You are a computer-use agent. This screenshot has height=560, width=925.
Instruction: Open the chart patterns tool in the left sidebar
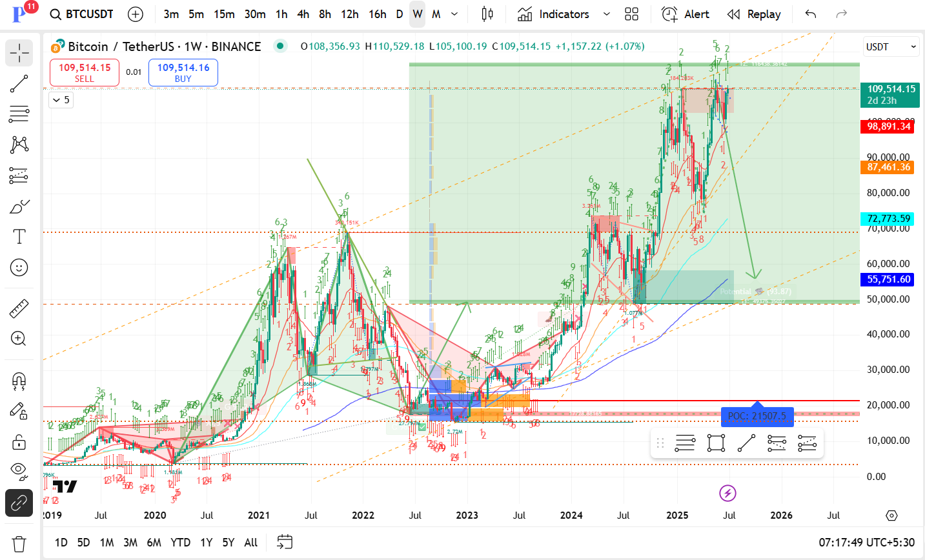(x=19, y=145)
